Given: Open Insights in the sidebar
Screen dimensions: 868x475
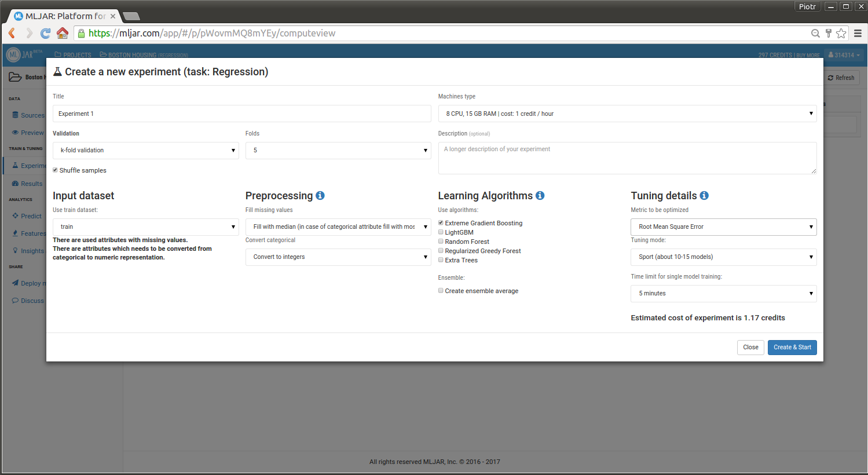Looking at the screenshot, I should coord(28,251).
